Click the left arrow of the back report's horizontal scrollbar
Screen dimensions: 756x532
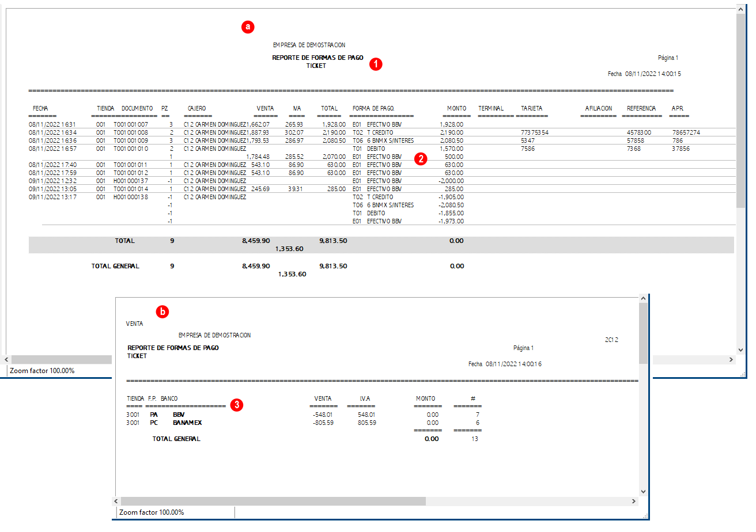tap(6, 359)
